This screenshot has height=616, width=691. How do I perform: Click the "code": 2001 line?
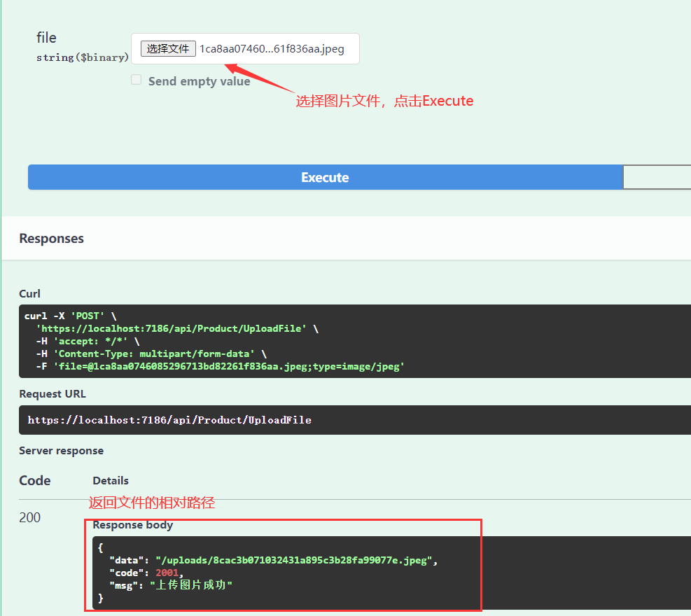tap(146, 573)
